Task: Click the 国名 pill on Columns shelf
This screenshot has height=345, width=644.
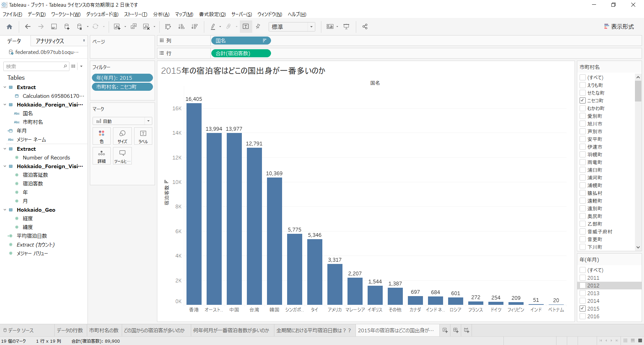Action: [241, 41]
